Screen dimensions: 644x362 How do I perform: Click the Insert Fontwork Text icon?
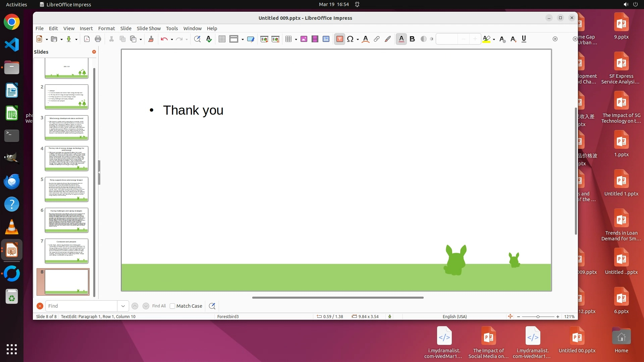(366, 39)
